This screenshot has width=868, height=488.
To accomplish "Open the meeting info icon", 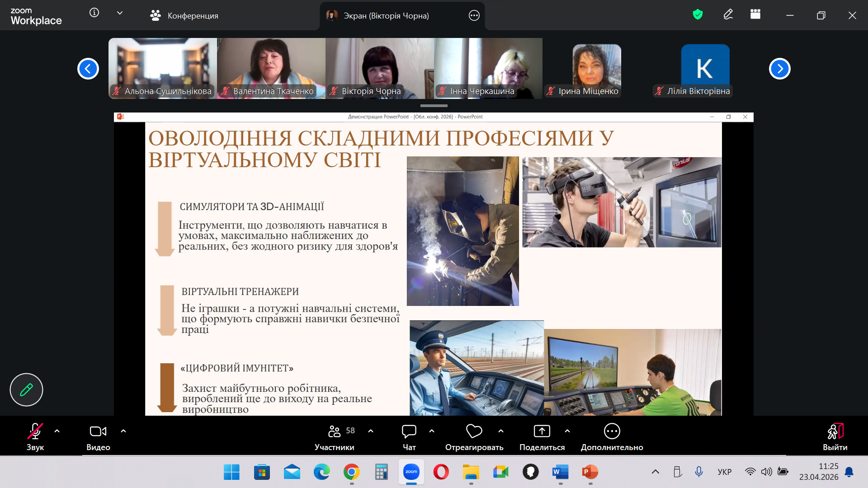I will point(94,13).
